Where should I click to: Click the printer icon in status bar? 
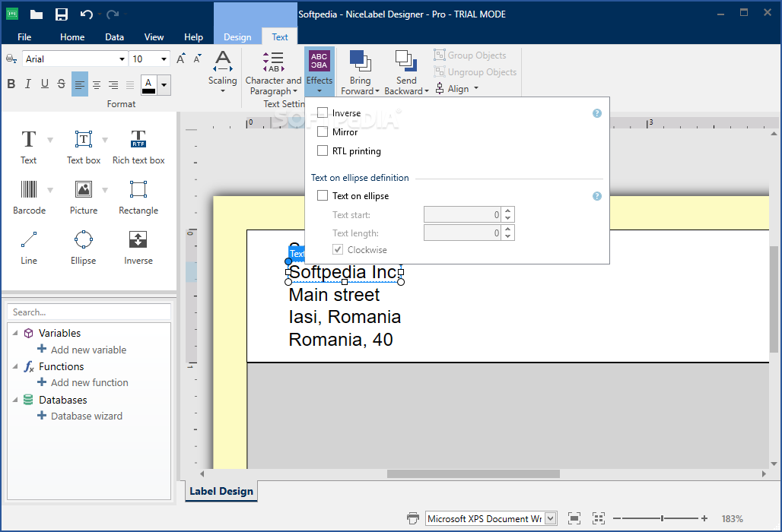click(413, 518)
